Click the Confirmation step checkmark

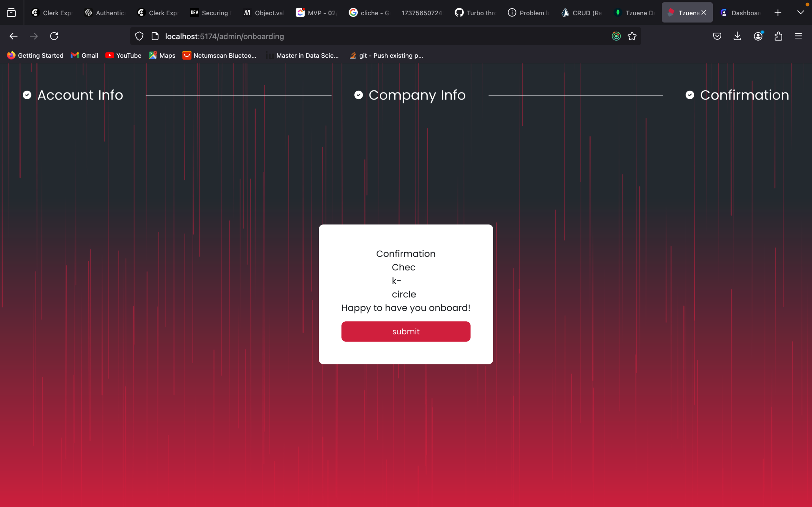tap(690, 95)
